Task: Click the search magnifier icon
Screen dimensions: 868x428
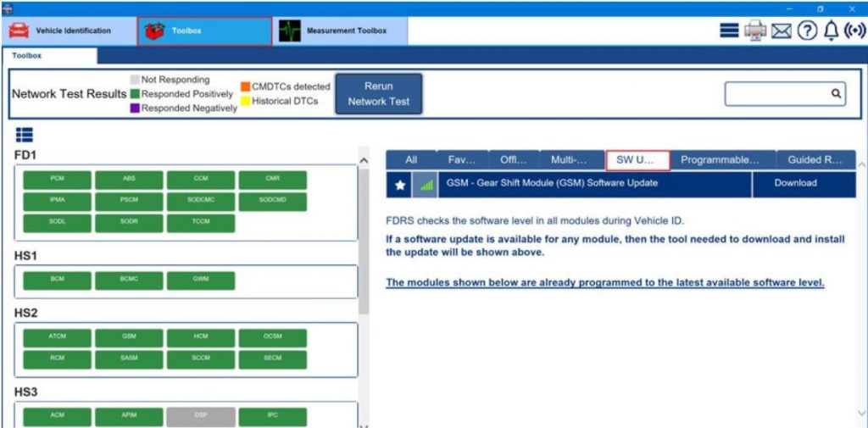Action: click(x=835, y=94)
